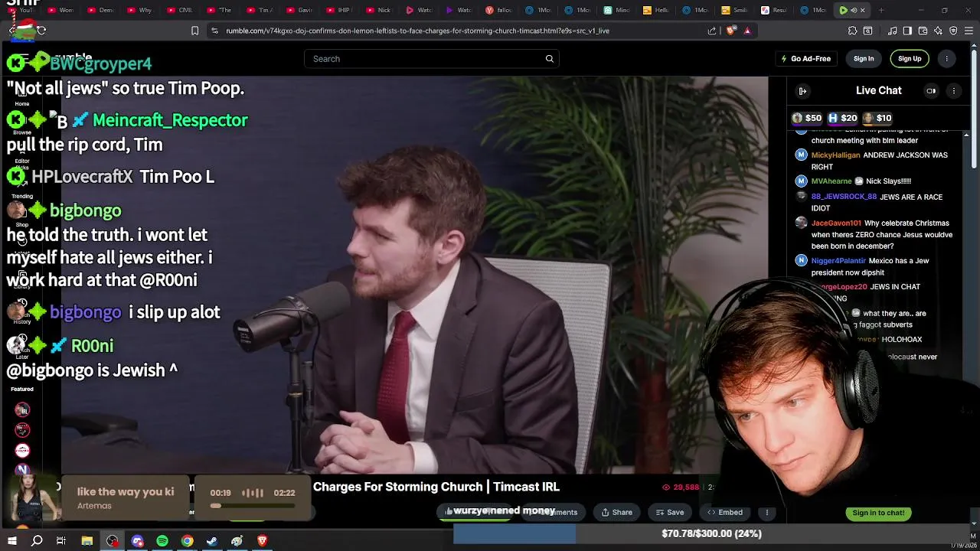Open video actions three-dot menu beside Embed
980x551 pixels.
(x=766, y=512)
